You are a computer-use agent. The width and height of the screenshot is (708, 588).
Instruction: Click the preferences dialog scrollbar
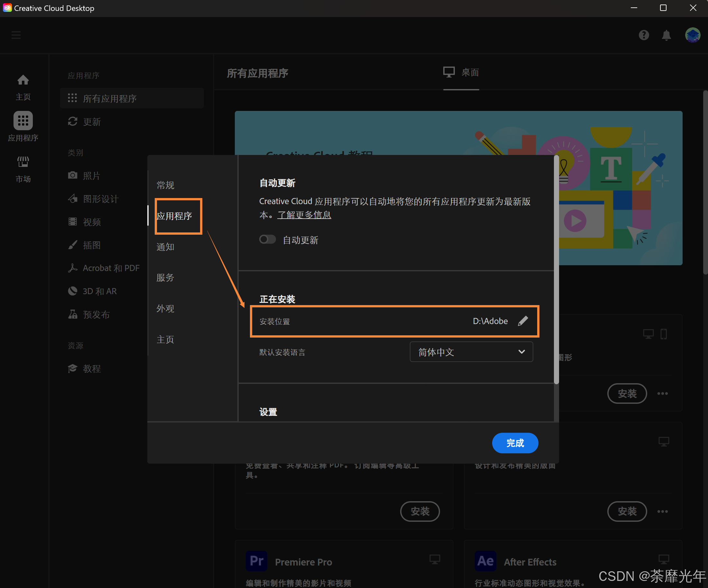pos(556,270)
